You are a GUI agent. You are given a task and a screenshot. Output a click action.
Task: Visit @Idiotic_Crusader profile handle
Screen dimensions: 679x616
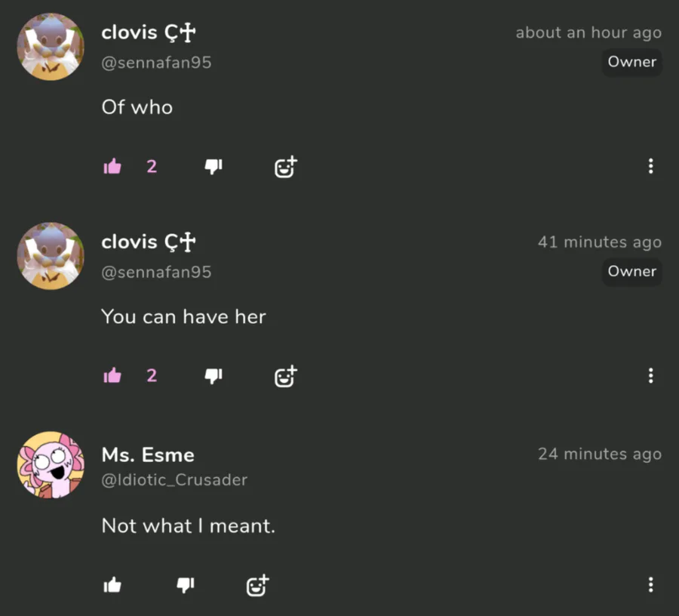click(x=174, y=480)
